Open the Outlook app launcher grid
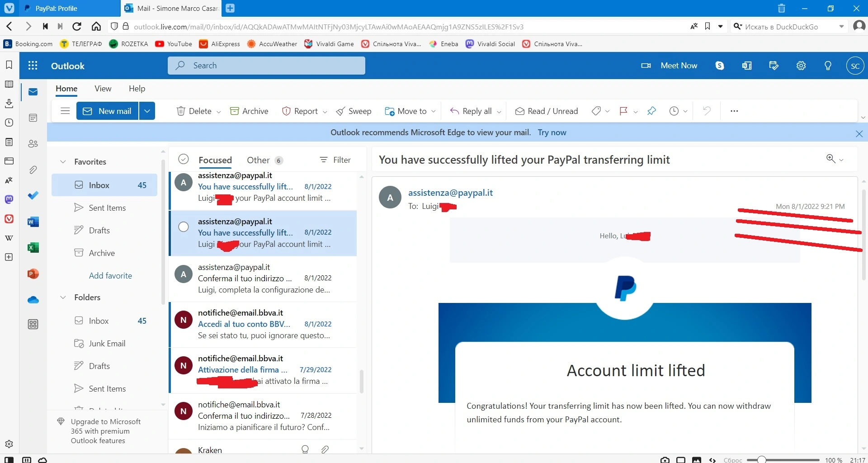This screenshot has width=868, height=463. click(33, 66)
